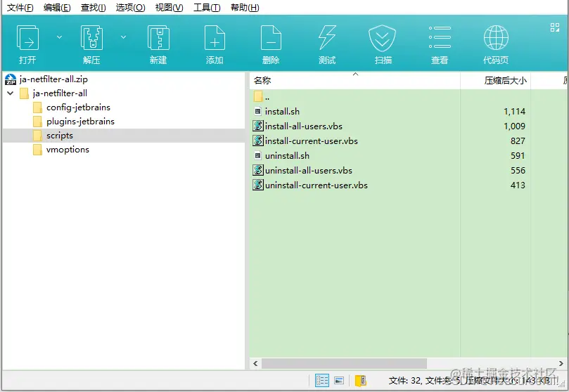This screenshot has height=392, width=569.
Task: Select the plugins-jetbrains folder
Action: 80,122
